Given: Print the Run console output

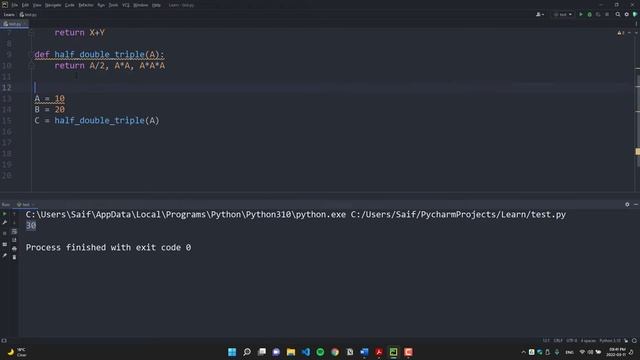Looking at the screenshot, I should 14,248.
